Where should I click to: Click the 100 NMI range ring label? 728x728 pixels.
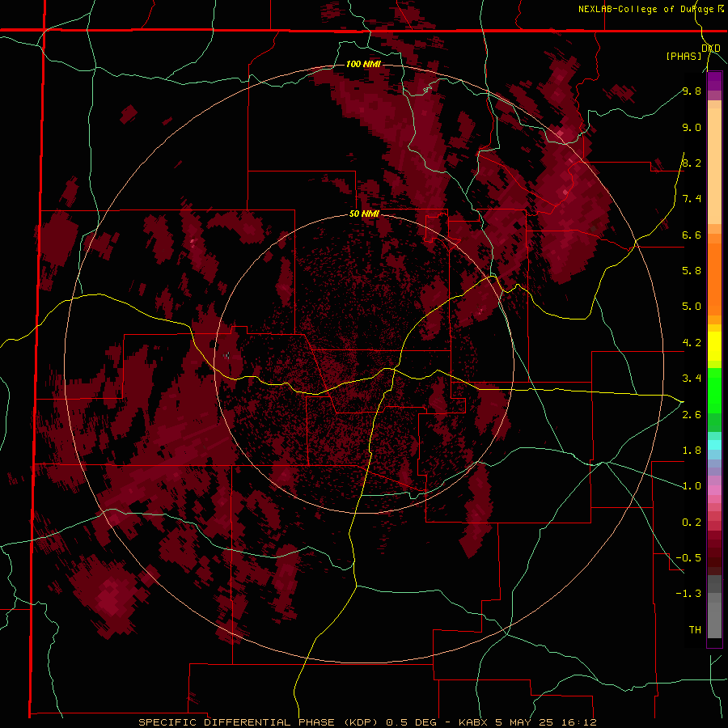363,64
